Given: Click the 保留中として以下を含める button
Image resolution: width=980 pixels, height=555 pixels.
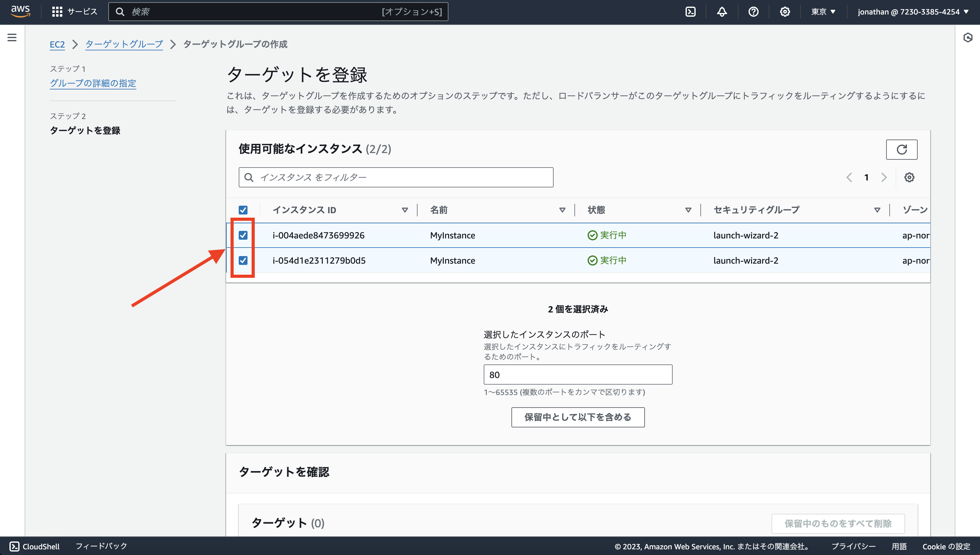Looking at the screenshot, I should click(x=578, y=417).
